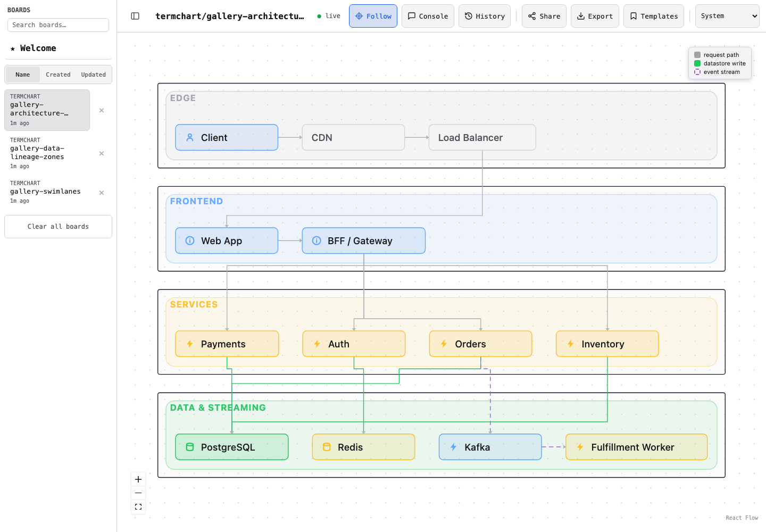Screen dimensions: 766x532
Task: Select the Fulfillment Worker node
Action: point(637,447)
